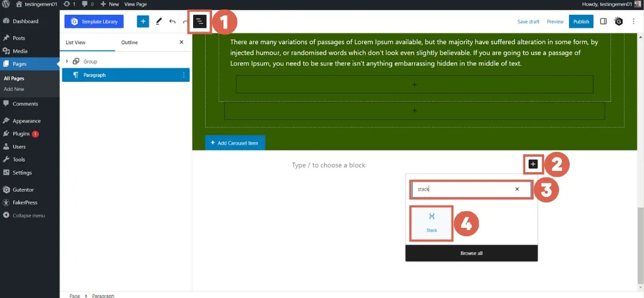Click the empty paragraph placeholder
The width and height of the screenshot is (644, 298).
[x=329, y=165]
